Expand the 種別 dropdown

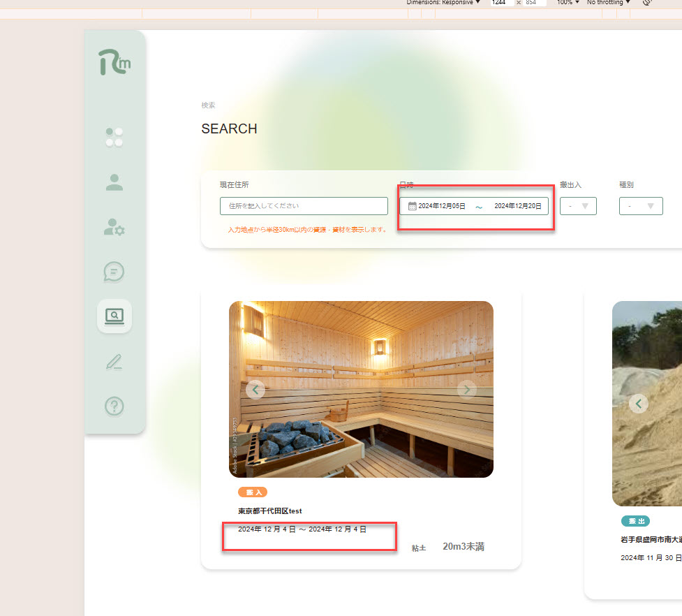(641, 206)
